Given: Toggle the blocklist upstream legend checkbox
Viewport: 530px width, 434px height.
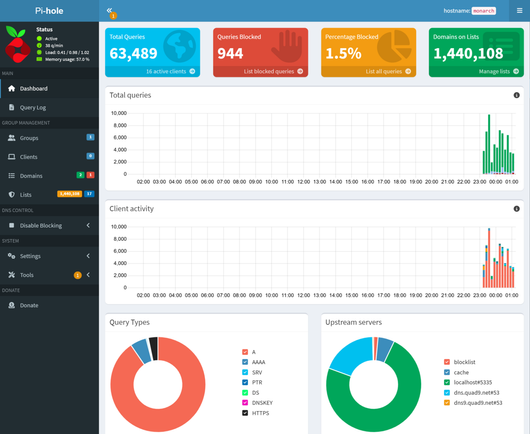Looking at the screenshot, I should 447,362.
